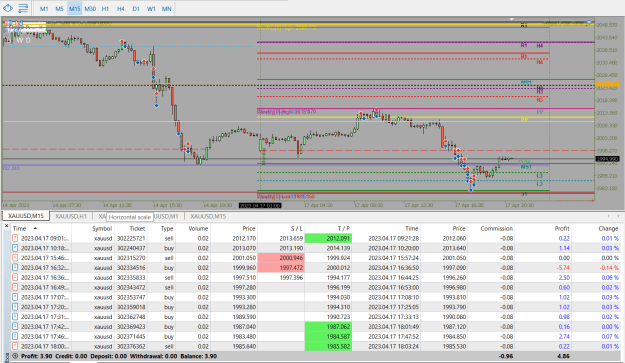The width and height of the screenshot is (625, 363).
Task: Click the red S/L cell 2000.946
Action: pos(281,258)
